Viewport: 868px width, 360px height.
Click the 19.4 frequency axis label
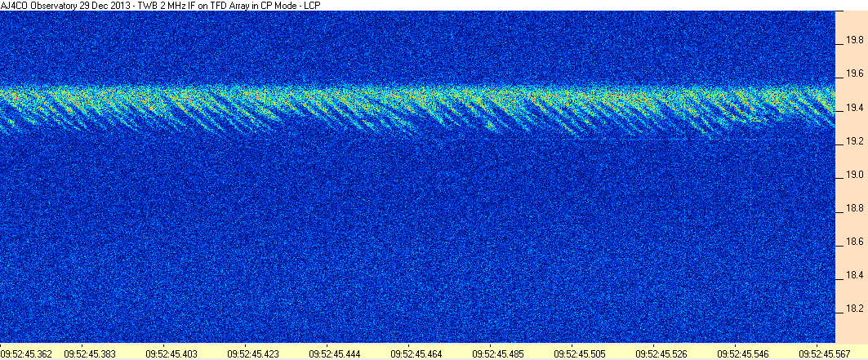click(855, 109)
